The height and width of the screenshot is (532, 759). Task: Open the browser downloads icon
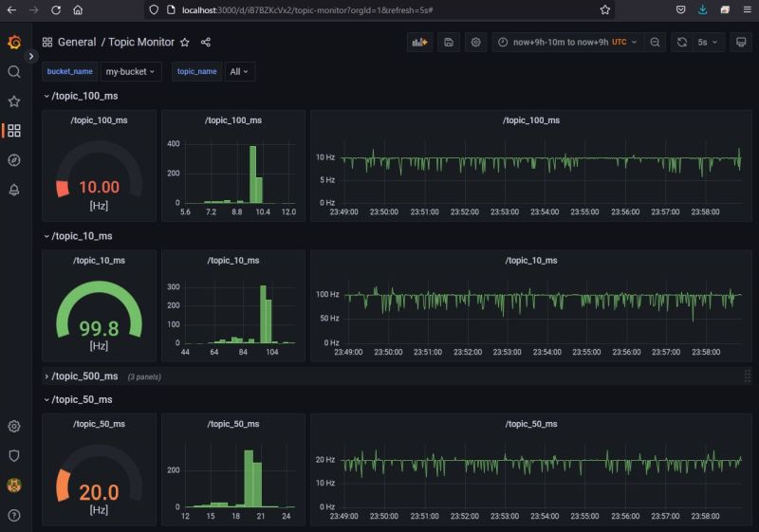click(x=703, y=9)
